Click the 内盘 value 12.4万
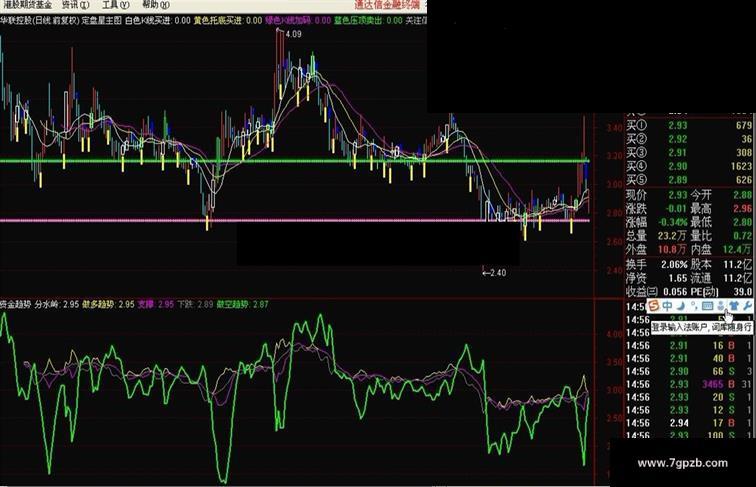Viewport: 756px width, 487px height. [x=738, y=249]
